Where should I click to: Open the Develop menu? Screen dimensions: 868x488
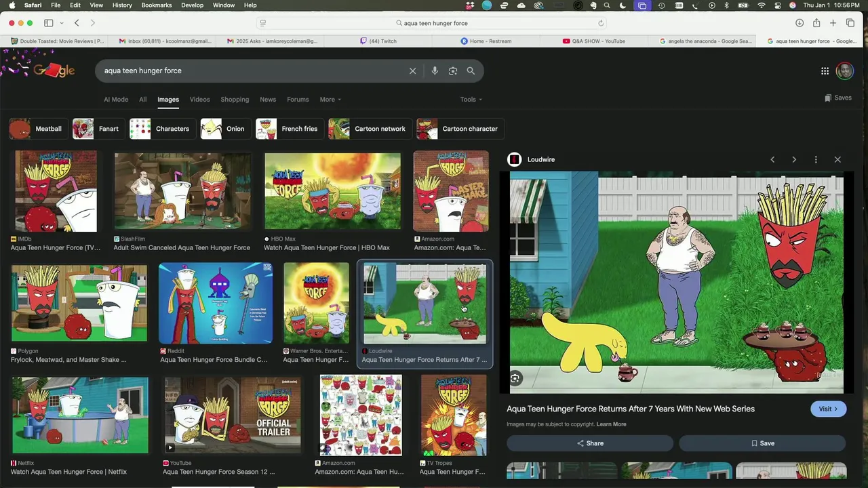click(x=192, y=5)
